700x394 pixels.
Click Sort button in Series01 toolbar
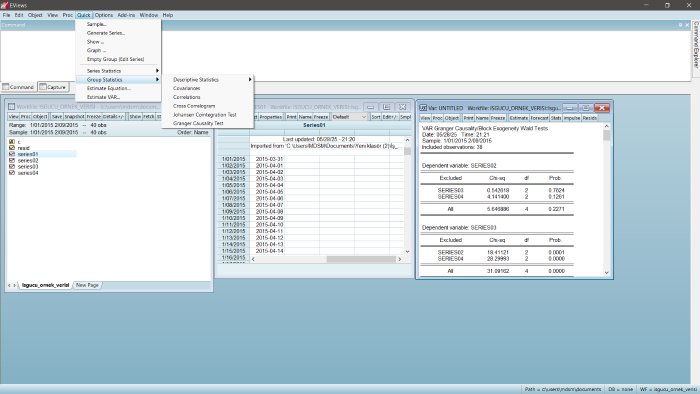click(x=375, y=117)
